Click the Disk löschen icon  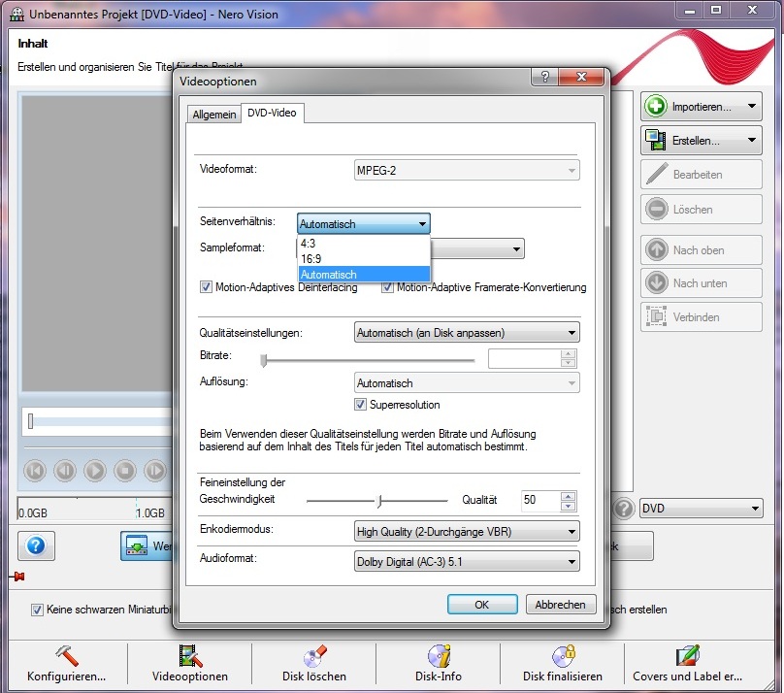pyautogui.click(x=315, y=656)
